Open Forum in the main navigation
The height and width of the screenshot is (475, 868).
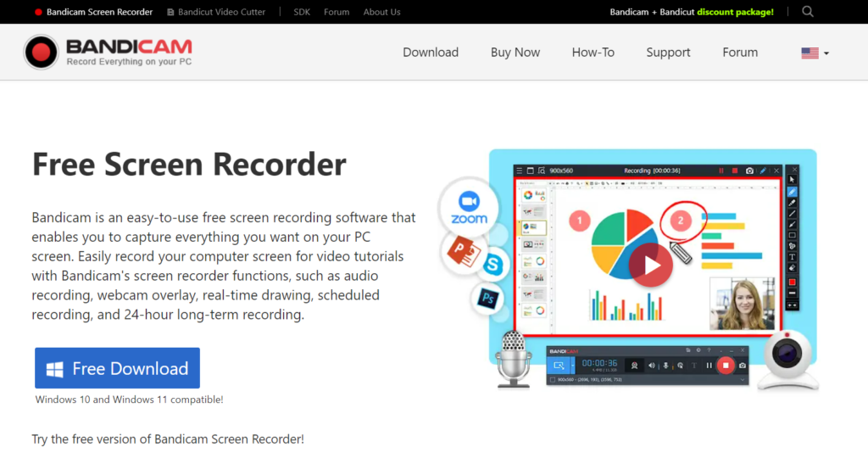tap(740, 52)
